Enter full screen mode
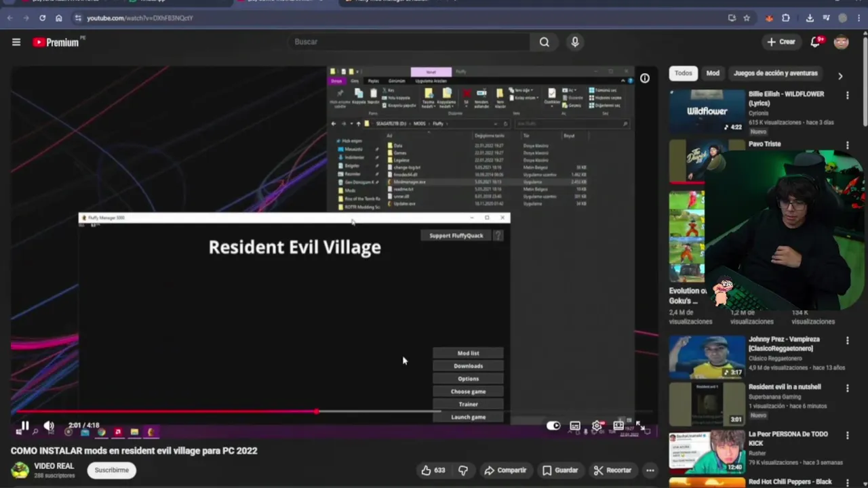 tap(640, 426)
